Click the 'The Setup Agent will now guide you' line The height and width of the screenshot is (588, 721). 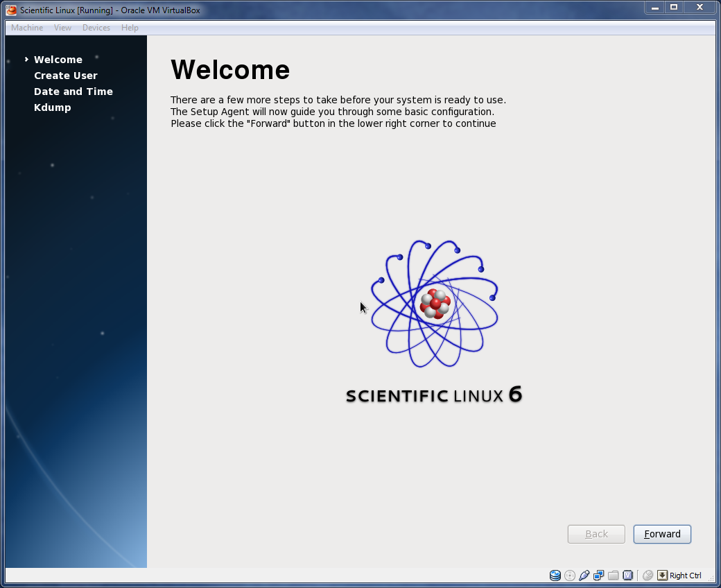tap(333, 112)
